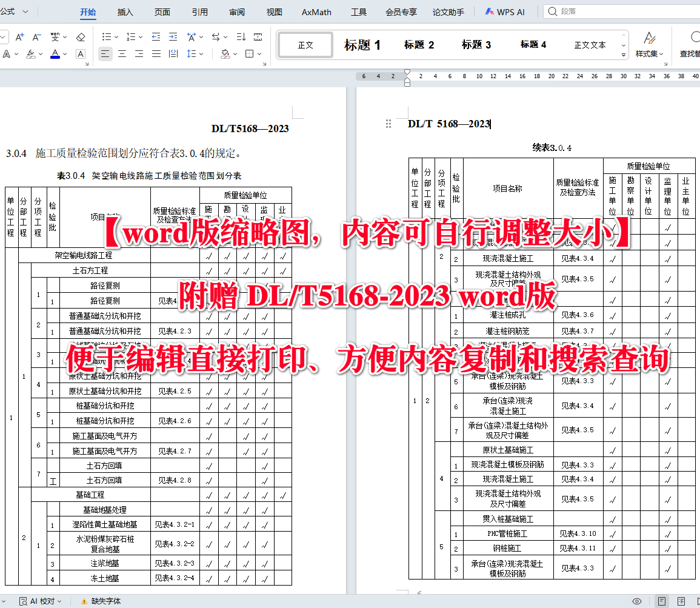Apply the 正文文本 style
Screen dimensions: 700x608
[590, 45]
